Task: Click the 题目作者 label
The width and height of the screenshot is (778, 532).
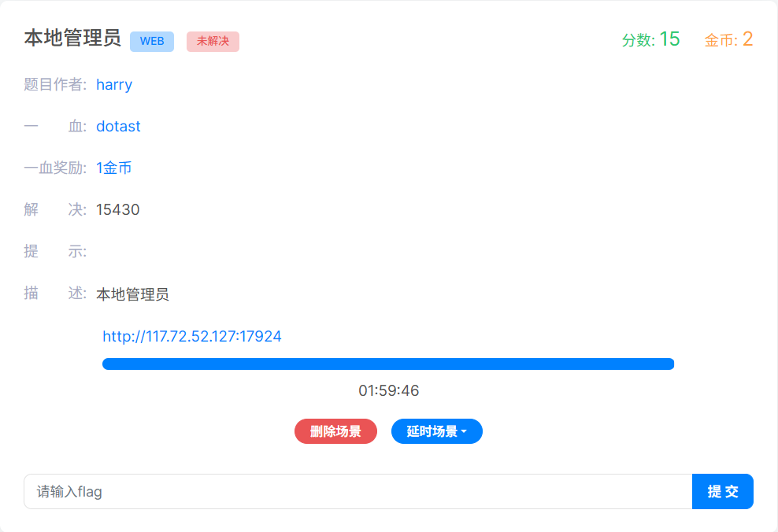Action: (55, 85)
